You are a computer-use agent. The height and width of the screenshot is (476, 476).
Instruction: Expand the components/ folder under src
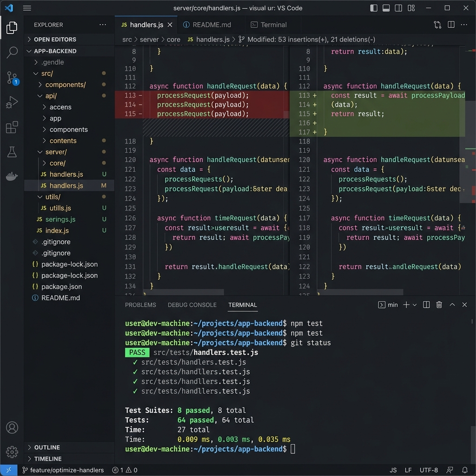(69, 85)
